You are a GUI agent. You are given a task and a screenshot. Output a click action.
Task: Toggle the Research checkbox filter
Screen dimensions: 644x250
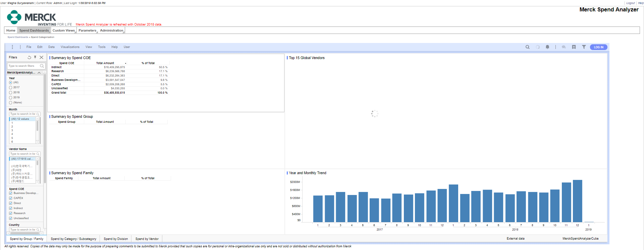(x=11, y=213)
